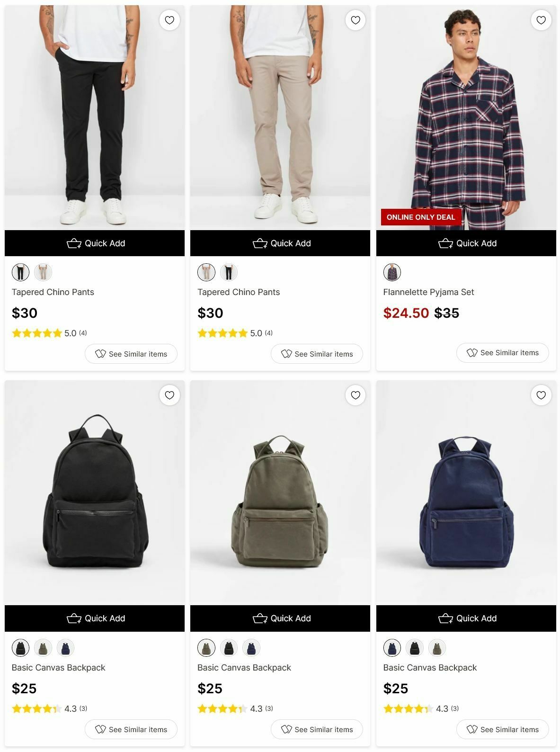
Task: See Similar items for Flannelette Pyjama Set
Action: [503, 353]
